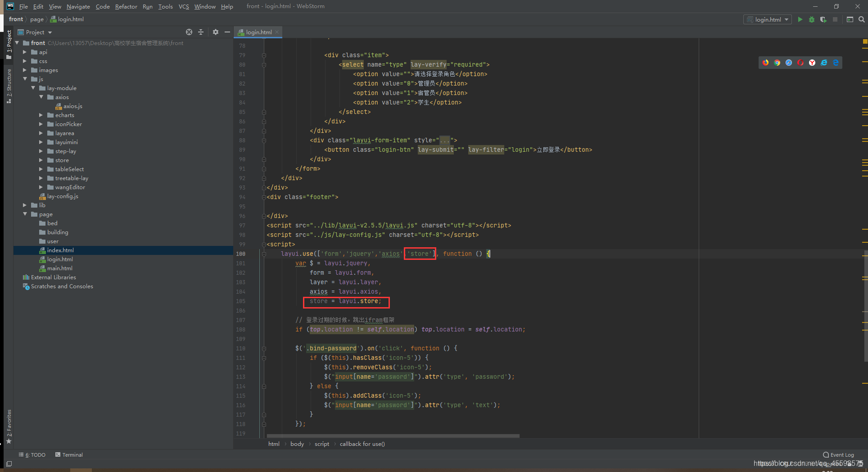Image resolution: width=868 pixels, height=472 pixels.
Task: Expand the echarts folder
Action: point(41,115)
